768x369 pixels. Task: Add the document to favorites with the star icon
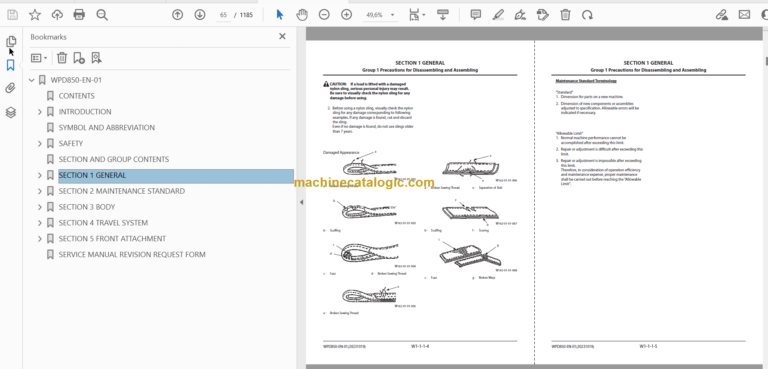pyautogui.click(x=35, y=15)
